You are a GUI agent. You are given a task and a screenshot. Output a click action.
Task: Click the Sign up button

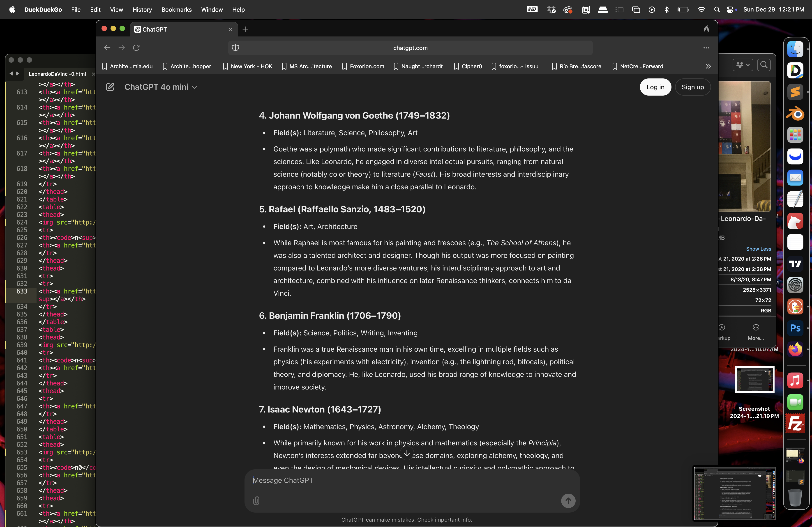pyautogui.click(x=693, y=87)
